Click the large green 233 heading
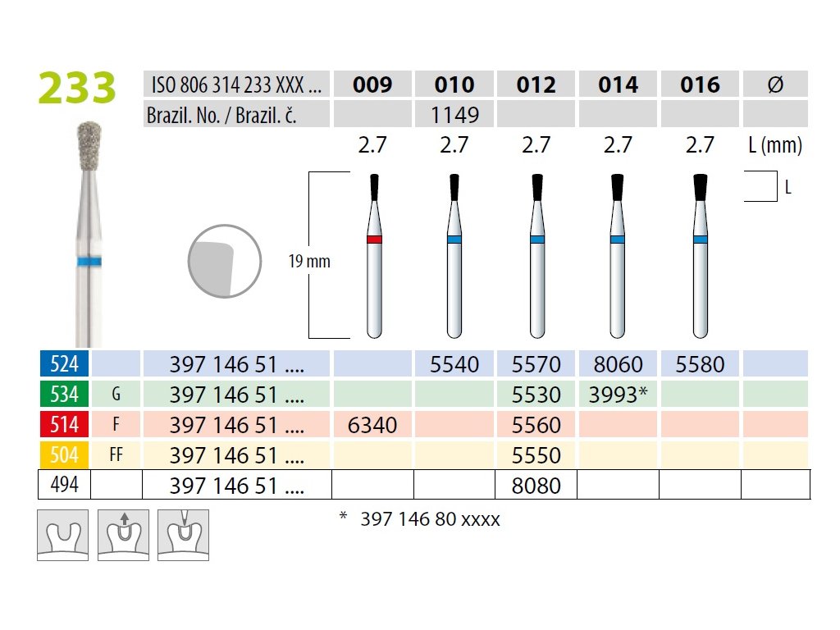The image size is (840, 630). 77,89
